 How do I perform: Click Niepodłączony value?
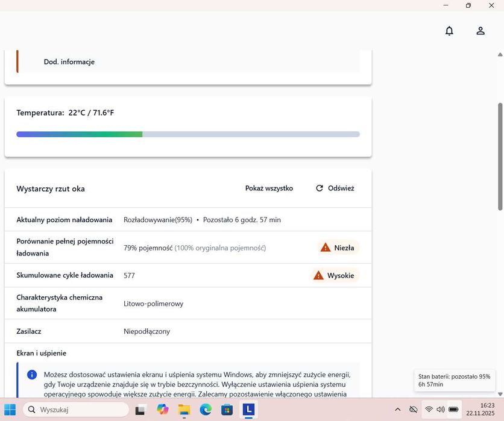tap(147, 331)
